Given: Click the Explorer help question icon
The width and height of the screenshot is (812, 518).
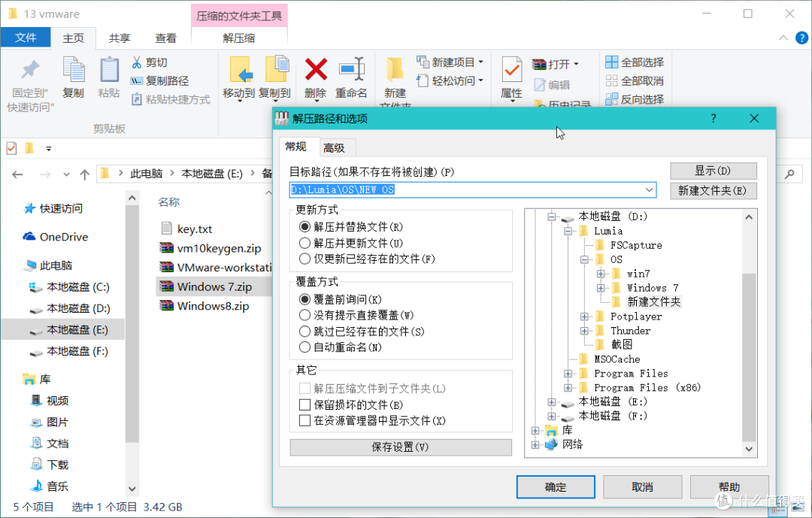Looking at the screenshot, I should [x=801, y=38].
